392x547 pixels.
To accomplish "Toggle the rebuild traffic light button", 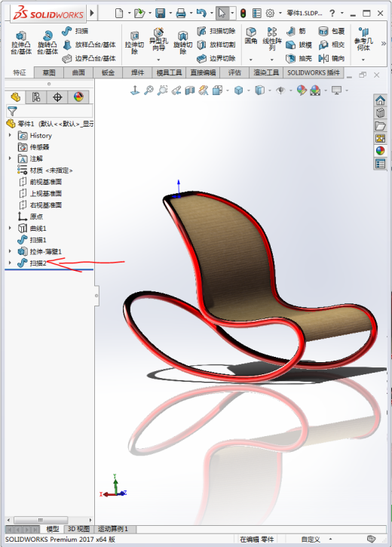I will point(243,14).
